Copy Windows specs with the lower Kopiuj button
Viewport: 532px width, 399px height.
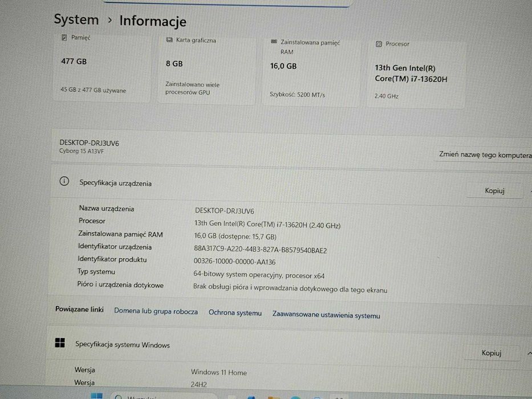[492, 353]
